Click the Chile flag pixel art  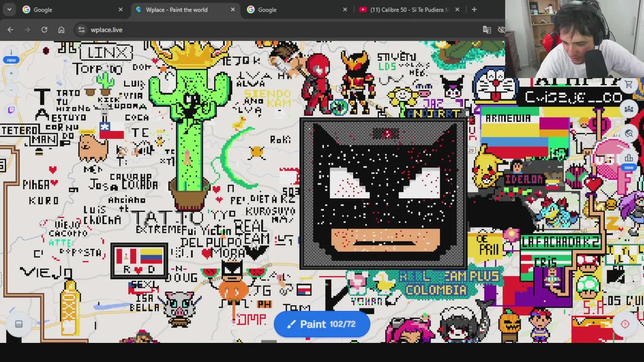(112, 131)
